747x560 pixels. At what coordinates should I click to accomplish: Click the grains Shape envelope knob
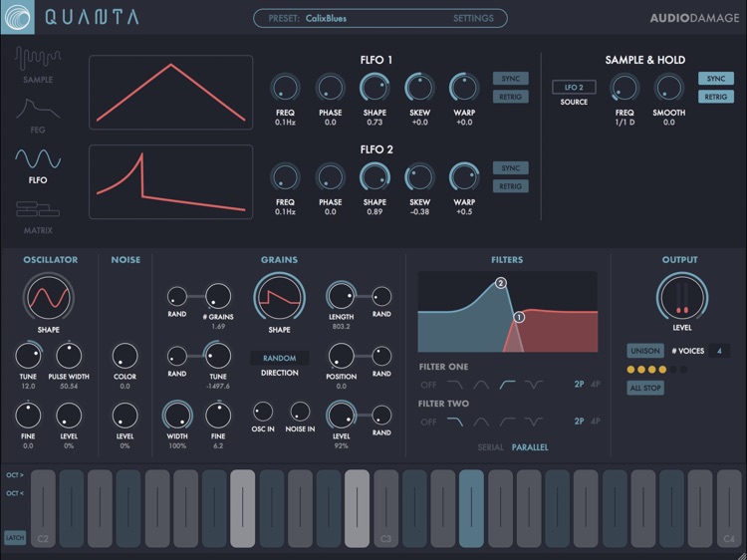pos(280,297)
